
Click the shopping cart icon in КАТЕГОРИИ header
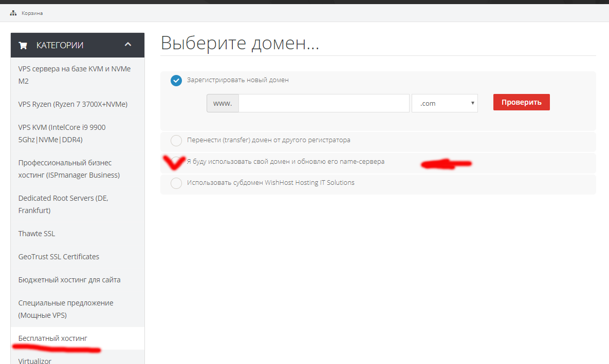coord(23,45)
